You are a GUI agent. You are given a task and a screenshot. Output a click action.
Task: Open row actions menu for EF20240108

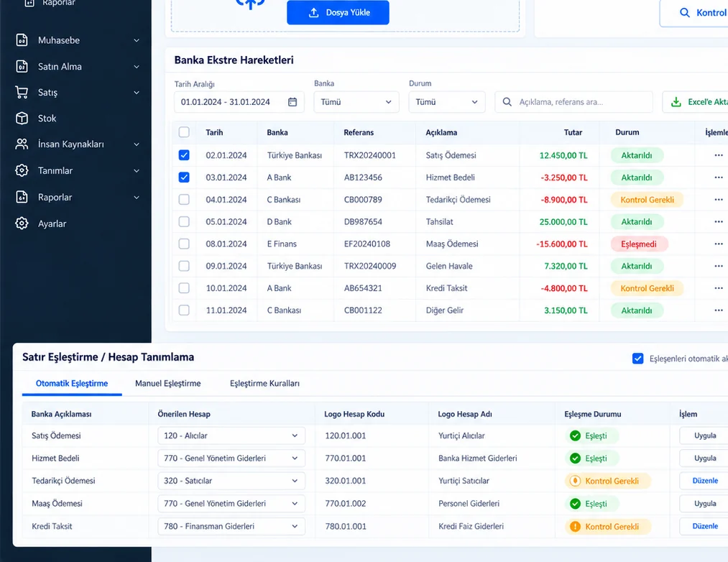719,244
